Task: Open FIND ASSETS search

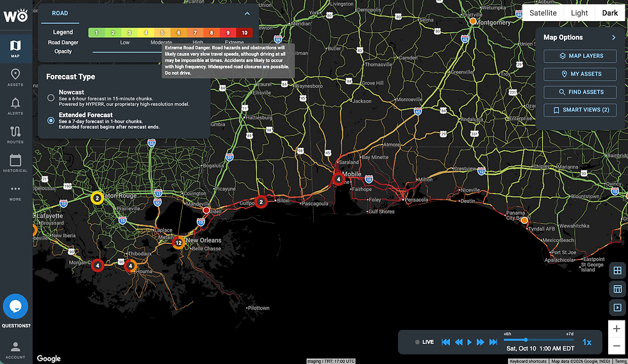Action: (x=580, y=92)
